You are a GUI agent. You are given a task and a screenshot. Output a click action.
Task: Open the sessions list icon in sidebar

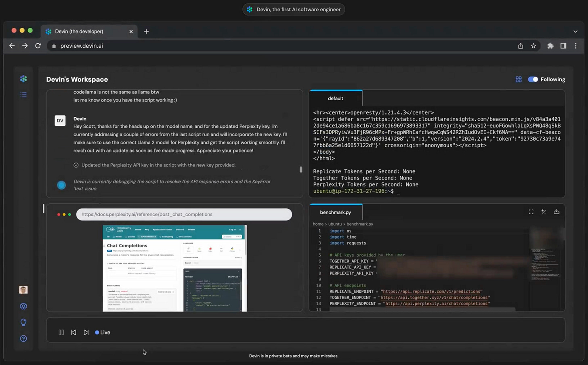(x=23, y=95)
